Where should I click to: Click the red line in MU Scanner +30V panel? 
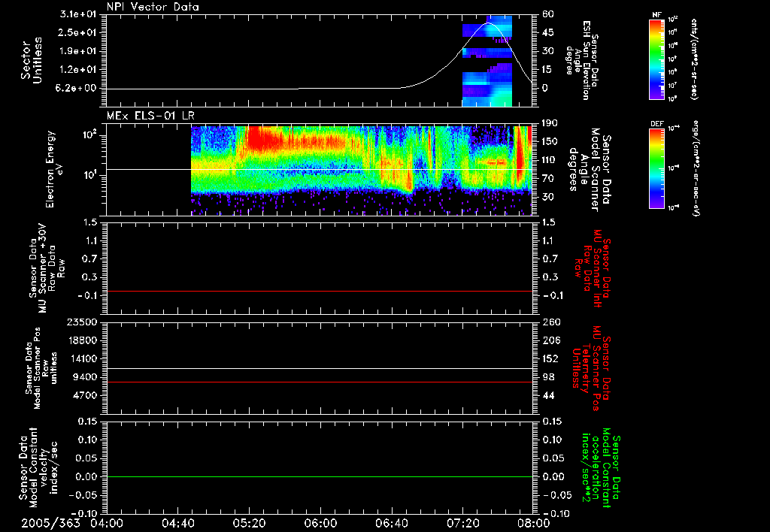[320, 291]
